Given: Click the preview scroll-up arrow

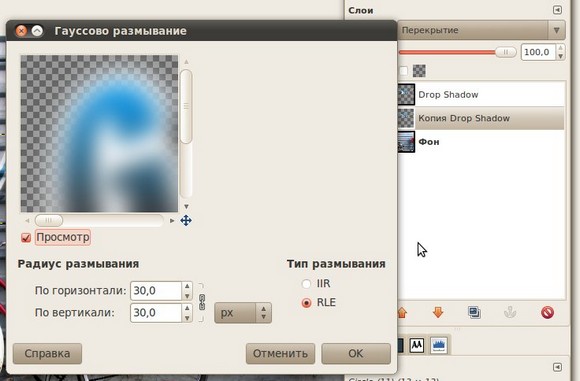Looking at the screenshot, I should click(186, 62).
